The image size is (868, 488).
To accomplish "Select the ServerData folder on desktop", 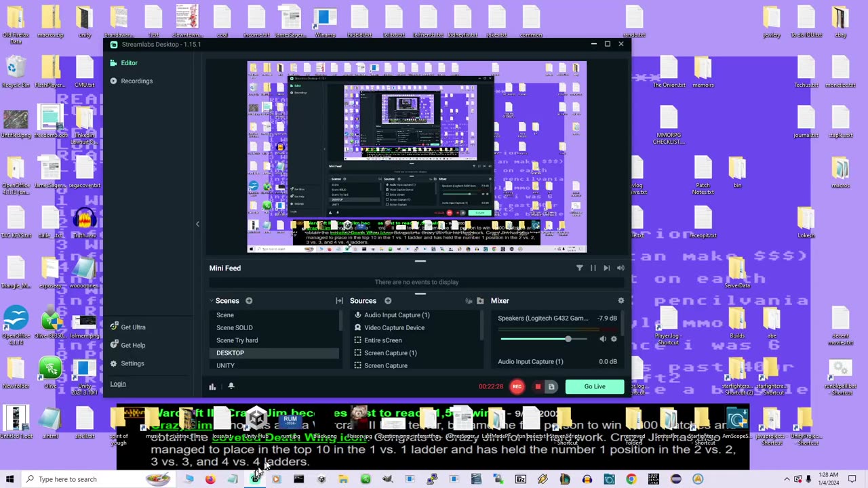I will [x=737, y=272].
